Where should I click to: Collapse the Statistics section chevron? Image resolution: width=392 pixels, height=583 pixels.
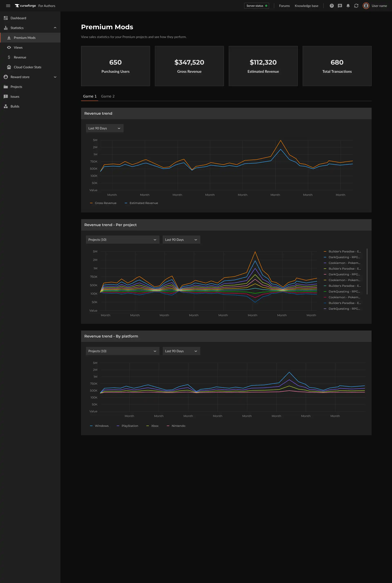coord(55,28)
